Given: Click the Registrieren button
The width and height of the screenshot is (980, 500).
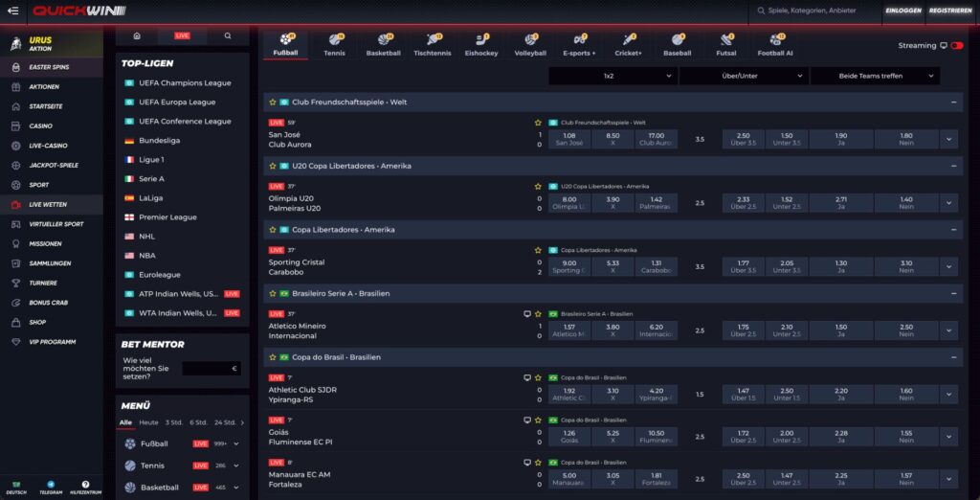Looking at the screenshot, I should tap(950, 11).
